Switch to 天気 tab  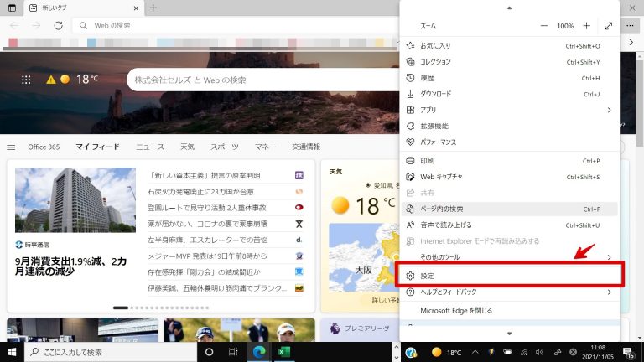pos(187,147)
